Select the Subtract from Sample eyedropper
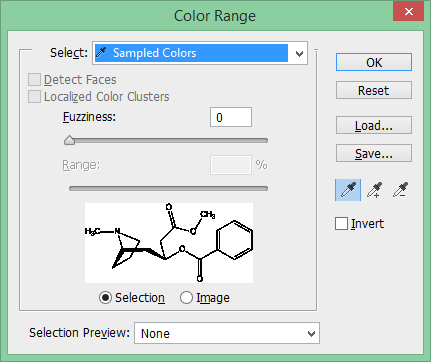 (400, 190)
